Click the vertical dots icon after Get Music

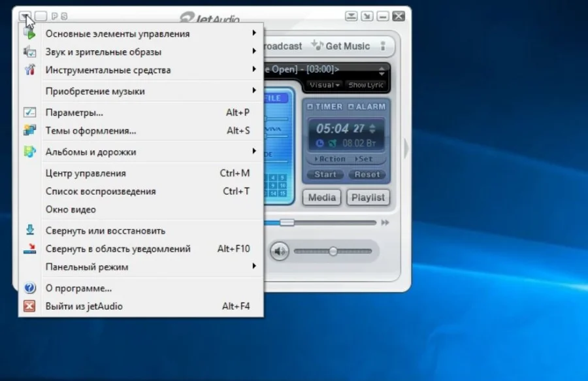383,46
